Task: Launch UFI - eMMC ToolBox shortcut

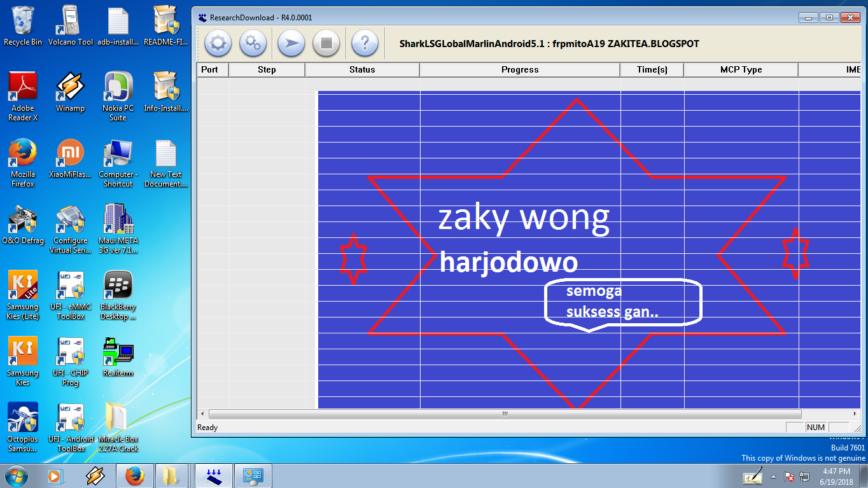Action: [x=70, y=295]
